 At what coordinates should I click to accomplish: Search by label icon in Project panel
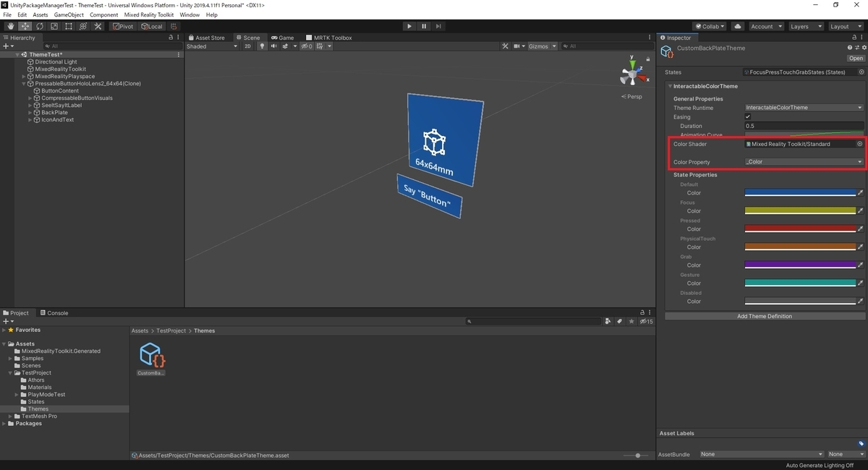[x=619, y=321]
